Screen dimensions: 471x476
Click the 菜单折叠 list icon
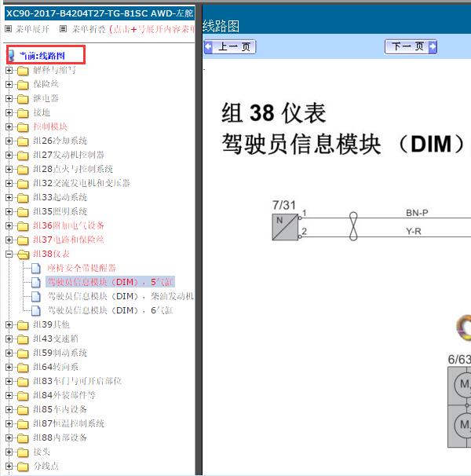pos(63,29)
